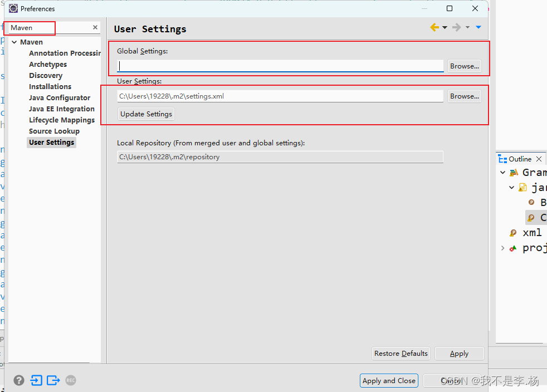Screen dimensions: 547x392
Task: Click the Eclipse icon in Preferences title bar
Action: coord(13,8)
